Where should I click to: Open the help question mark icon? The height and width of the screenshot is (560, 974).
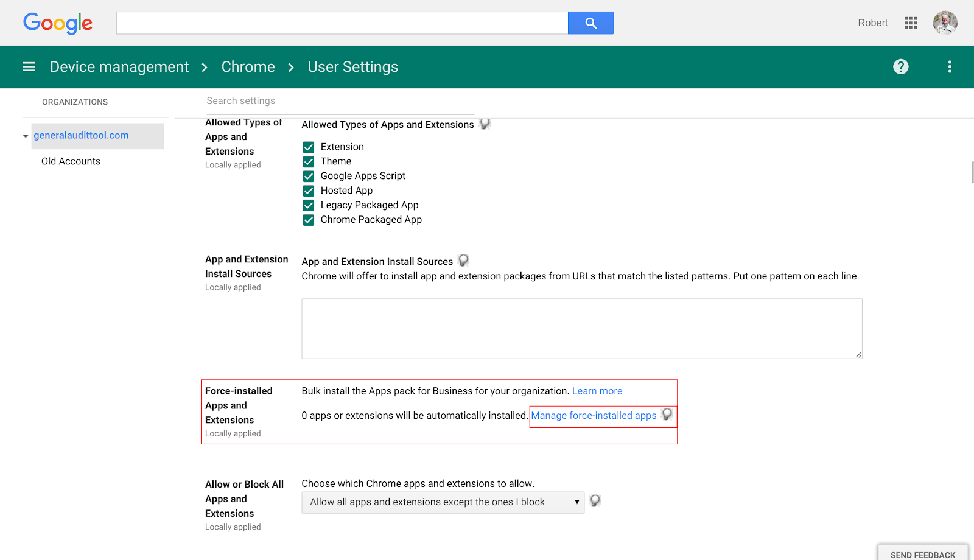click(901, 67)
